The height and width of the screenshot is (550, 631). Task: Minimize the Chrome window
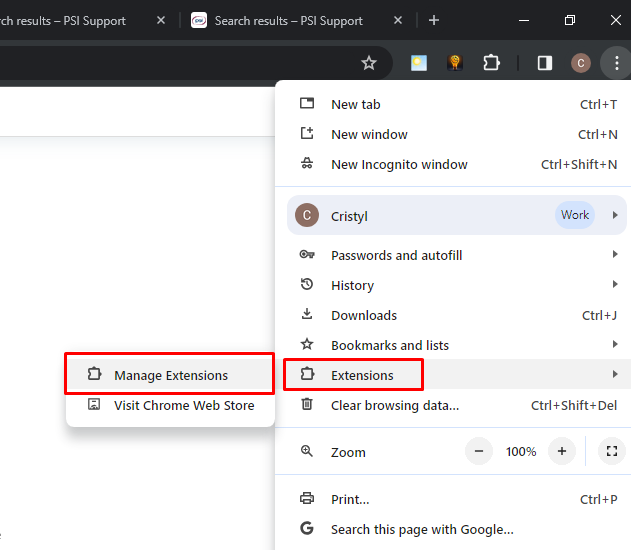tap(524, 20)
